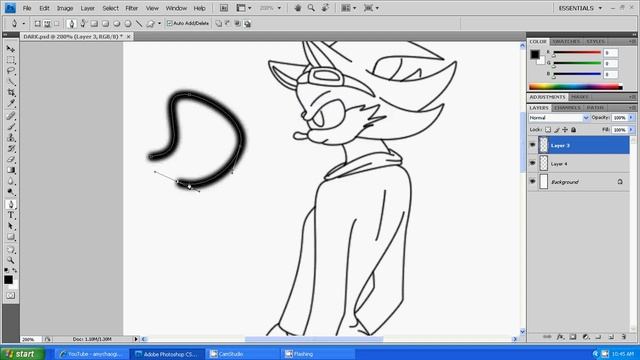Add a layer mask

(573, 337)
